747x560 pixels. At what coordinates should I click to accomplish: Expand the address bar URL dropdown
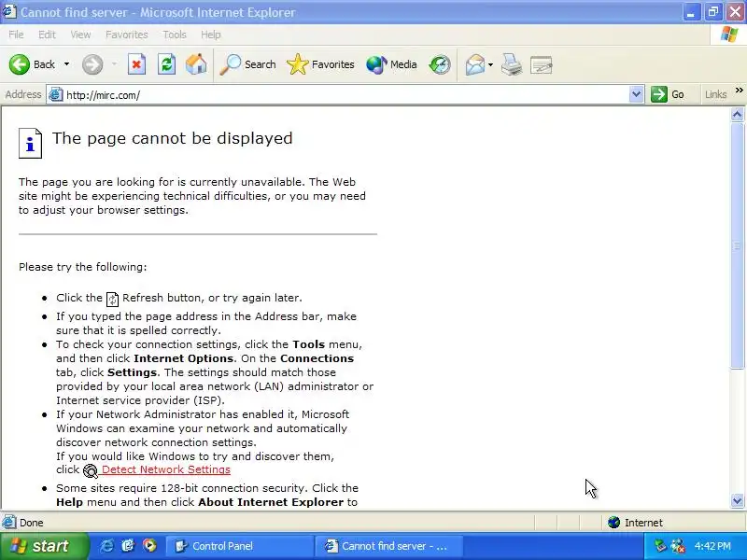coord(636,94)
